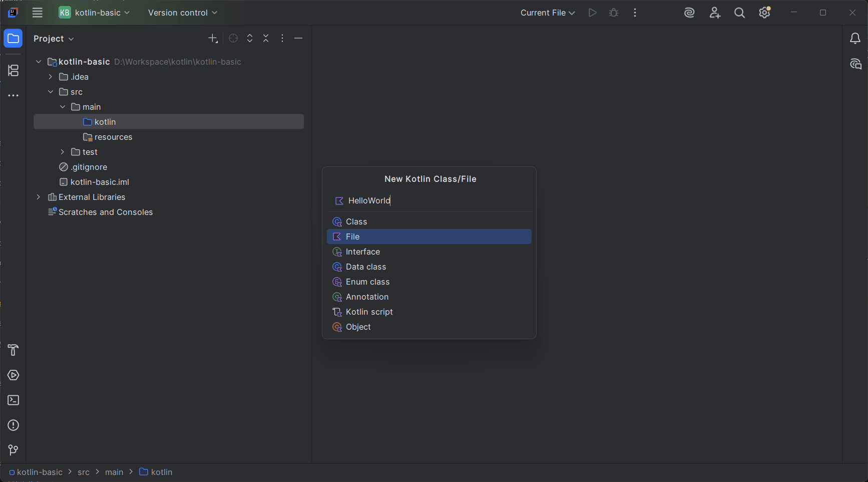Open the Git tool window
868x482 pixels.
(x=13, y=450)
